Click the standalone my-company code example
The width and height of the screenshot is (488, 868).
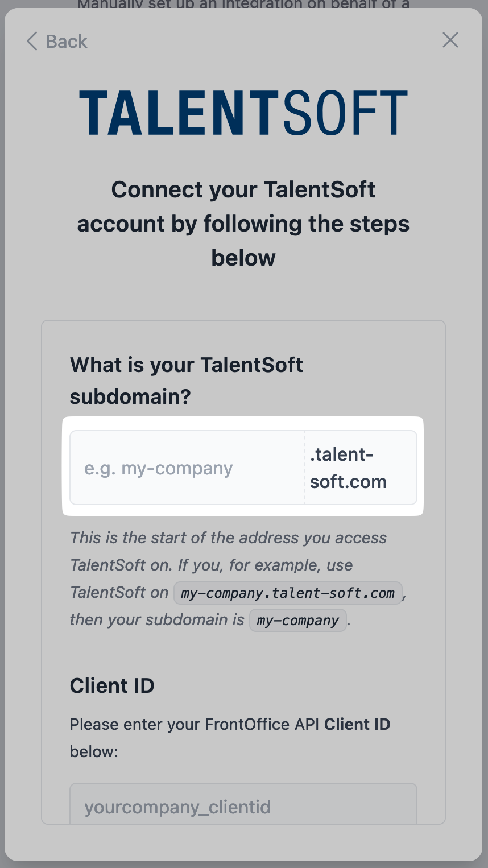(x=297, y=620)
